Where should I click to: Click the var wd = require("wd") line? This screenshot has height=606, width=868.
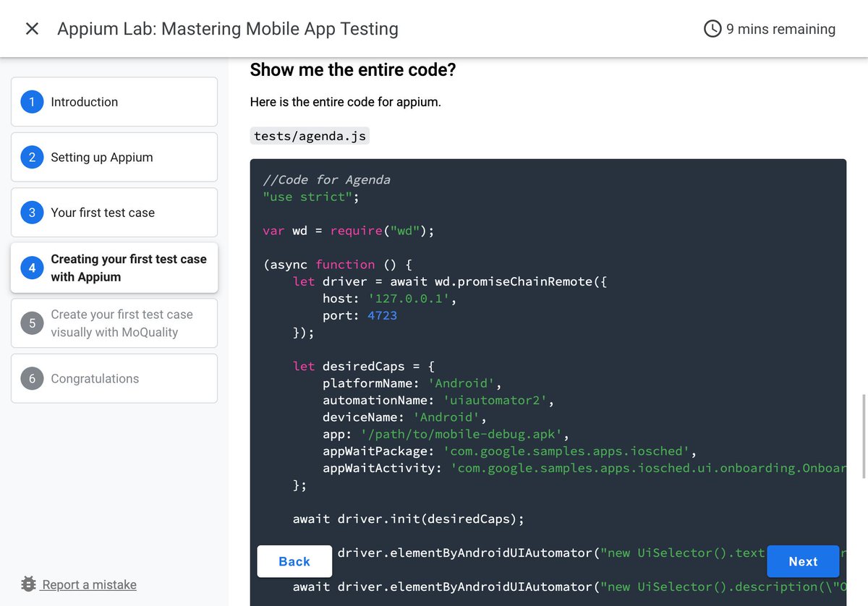click(348, 231)
